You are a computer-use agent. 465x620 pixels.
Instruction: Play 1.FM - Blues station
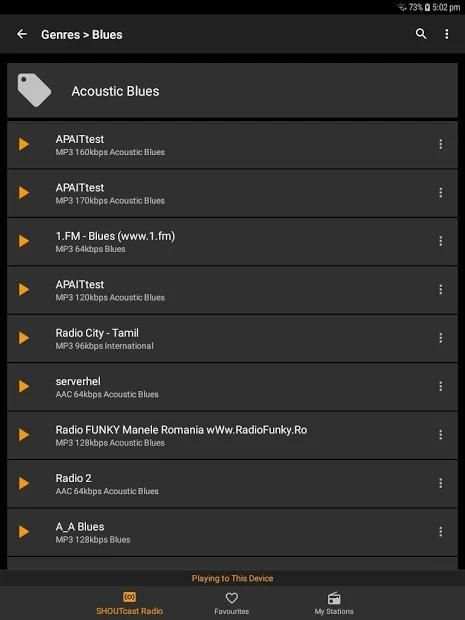pos(24,241)
